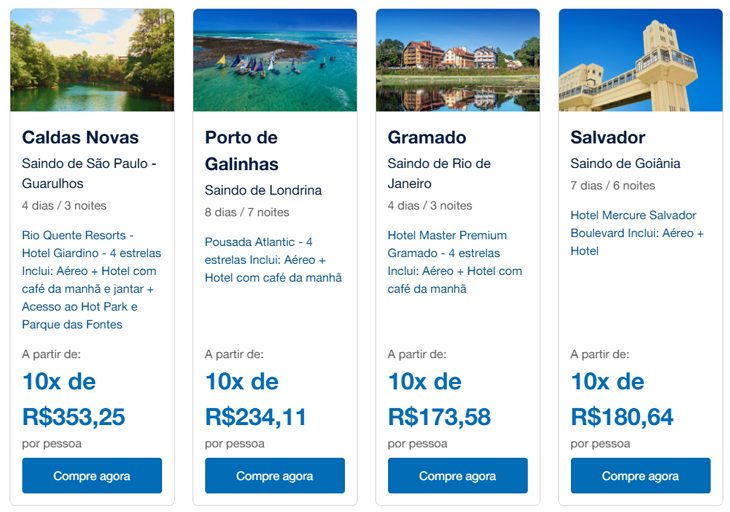Open Hotel Mercure Salvador Boulevard description
The height and width of the screenshot is (512, 730).
click(x=637, y=233)
